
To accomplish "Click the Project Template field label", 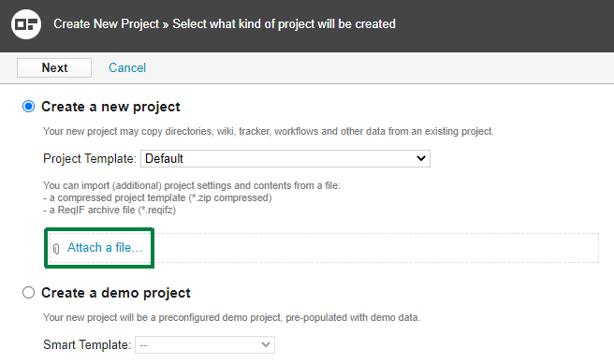I will point(90,158).
